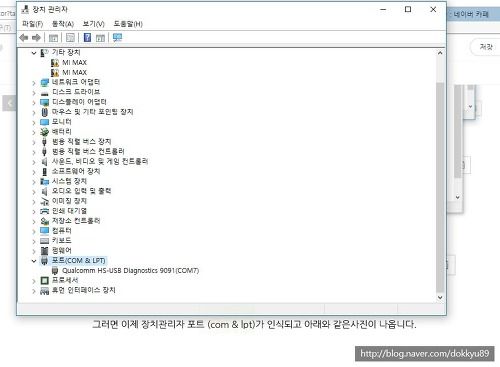
Task: Switch to 네이버 카페 tab in background window
Action: pos(471,14)
